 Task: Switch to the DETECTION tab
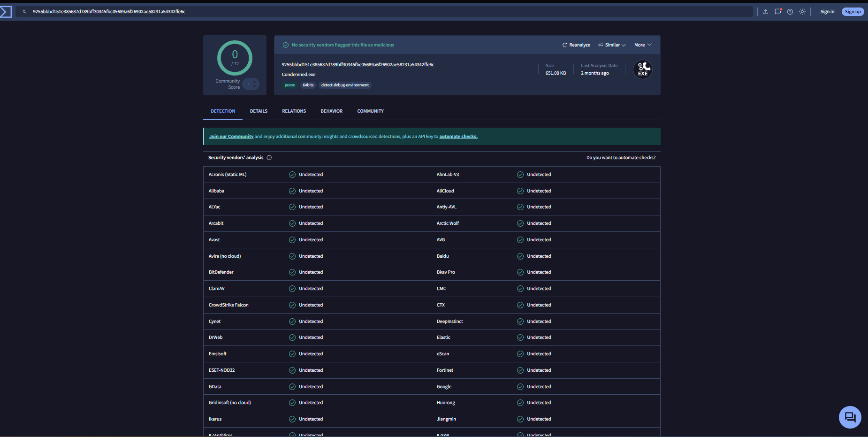[223, 111]
